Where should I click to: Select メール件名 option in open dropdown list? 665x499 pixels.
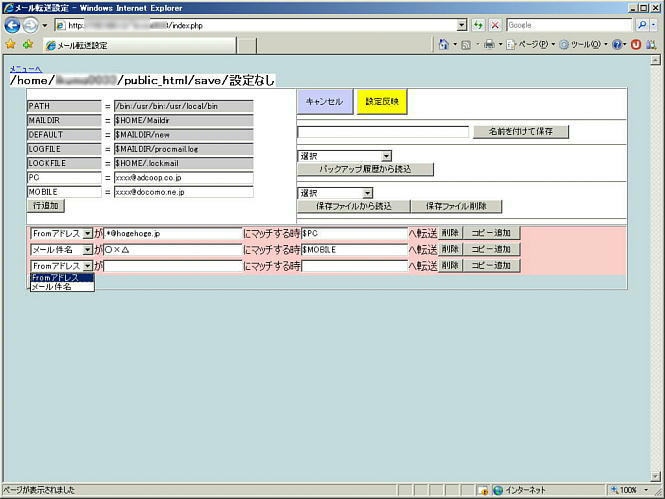(x=52, y=287)
